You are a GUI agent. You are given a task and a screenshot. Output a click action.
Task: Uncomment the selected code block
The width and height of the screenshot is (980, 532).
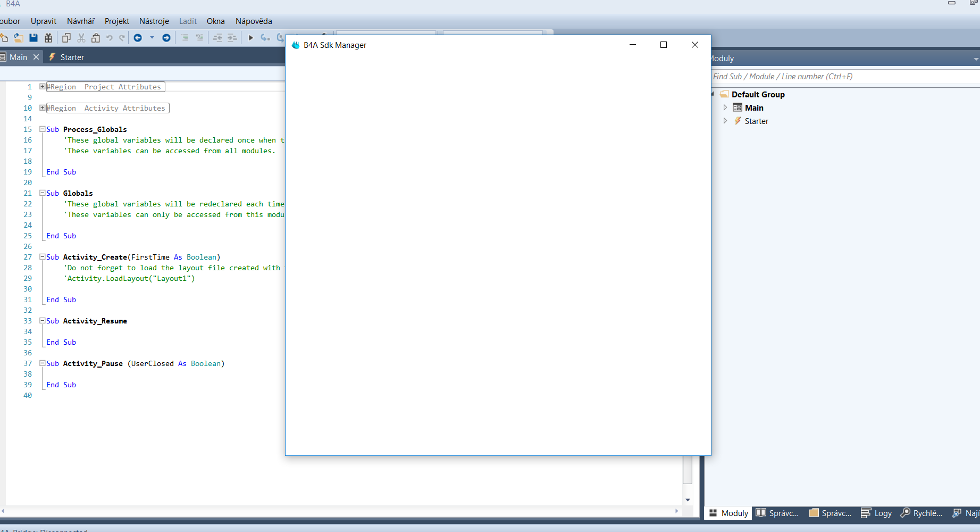199,38
